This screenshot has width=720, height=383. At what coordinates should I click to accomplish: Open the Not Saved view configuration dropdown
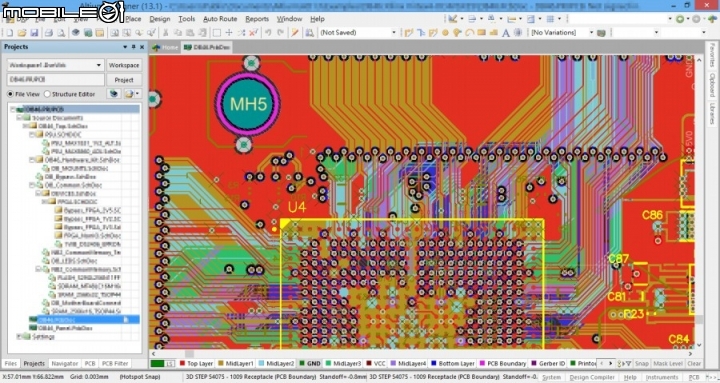394,33
